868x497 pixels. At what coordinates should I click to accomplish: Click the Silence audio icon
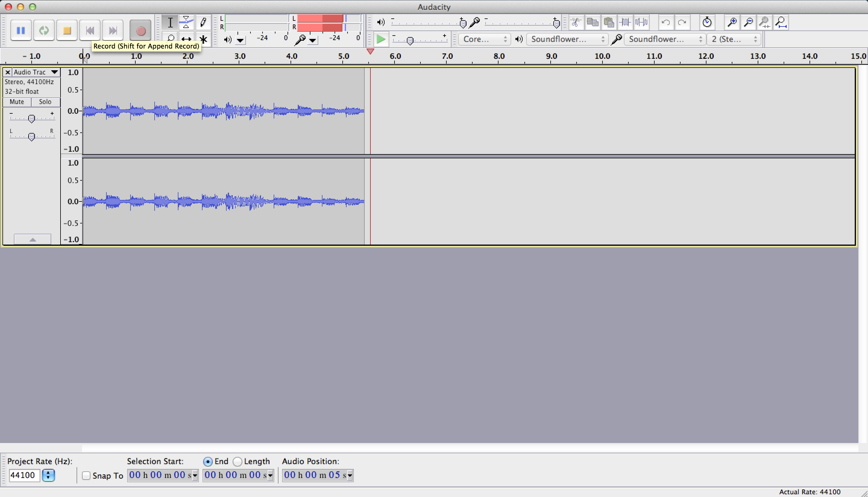(642, 23)
